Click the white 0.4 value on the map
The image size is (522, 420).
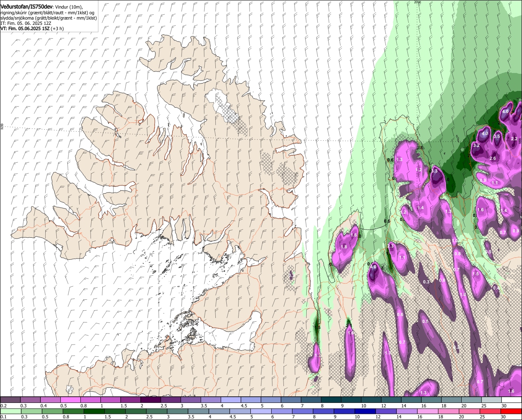(x=496, y=287)
